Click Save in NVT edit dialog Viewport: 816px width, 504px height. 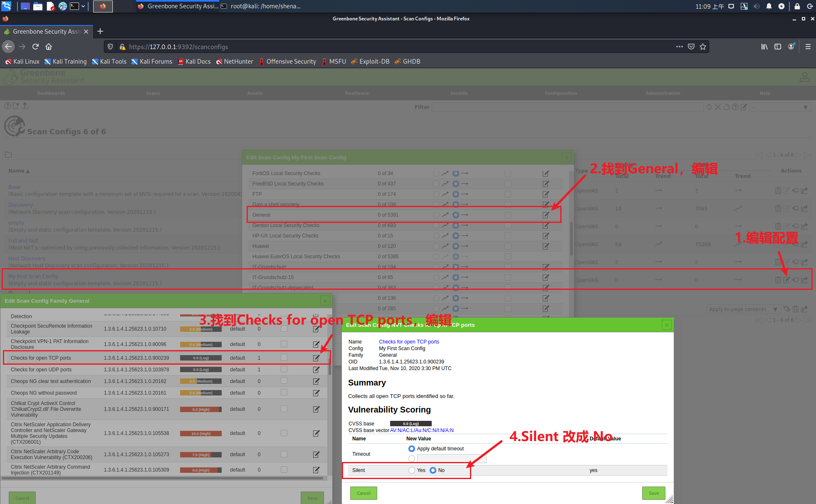pos(653,493)
